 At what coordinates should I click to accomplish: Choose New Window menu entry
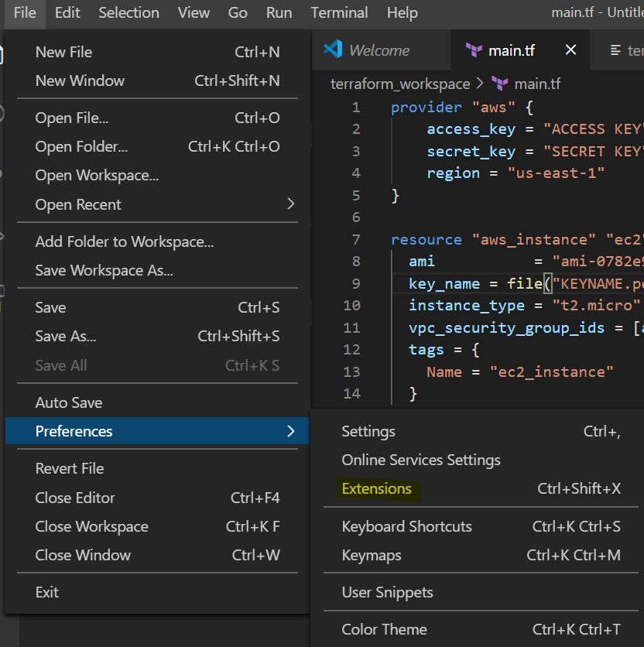157,80
